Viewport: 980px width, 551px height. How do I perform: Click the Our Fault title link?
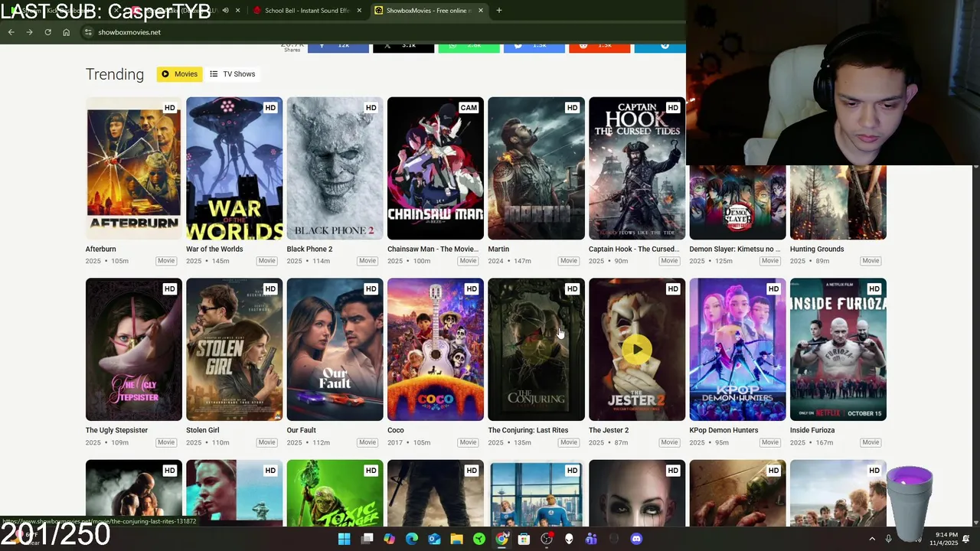302,430
